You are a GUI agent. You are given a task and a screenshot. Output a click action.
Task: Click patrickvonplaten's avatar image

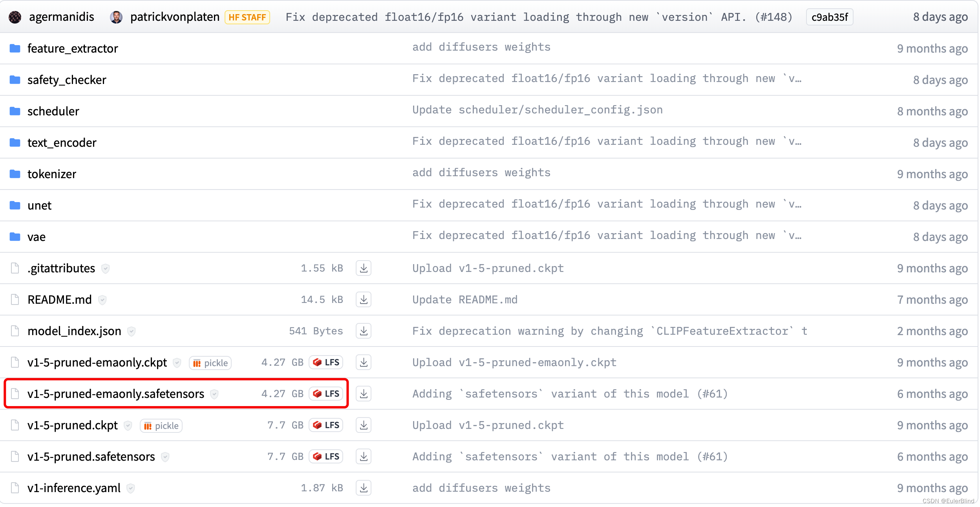pos(116,17)
